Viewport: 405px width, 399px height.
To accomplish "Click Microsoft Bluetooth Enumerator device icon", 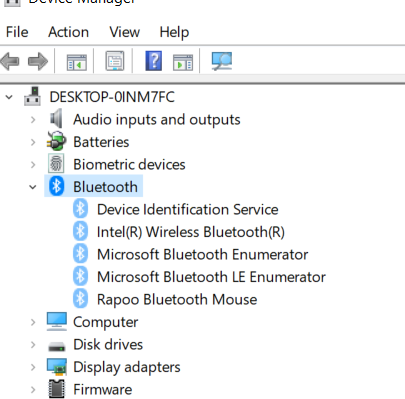I will [x=80, y=254].
